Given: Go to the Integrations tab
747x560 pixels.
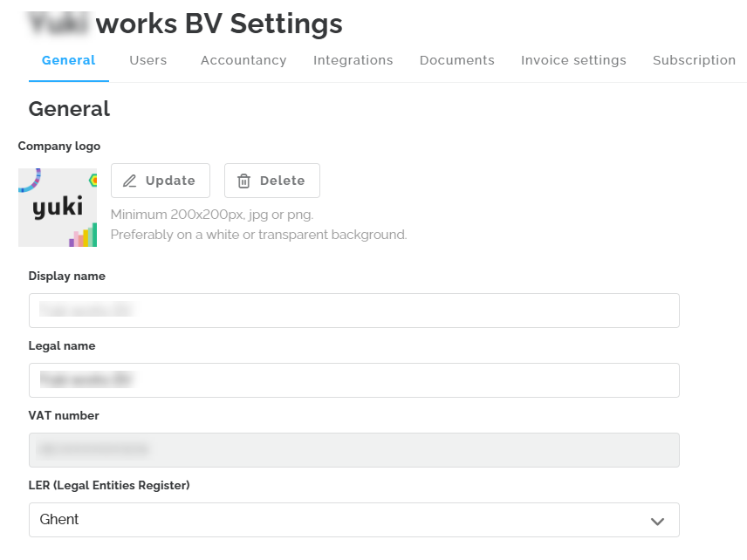Looking at the screenshot, I should point(353,60).
